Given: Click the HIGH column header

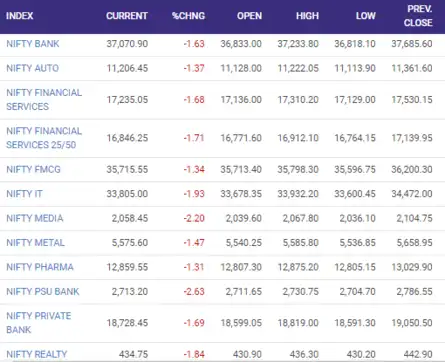Looking at the screenshot, I should point(307,16).
